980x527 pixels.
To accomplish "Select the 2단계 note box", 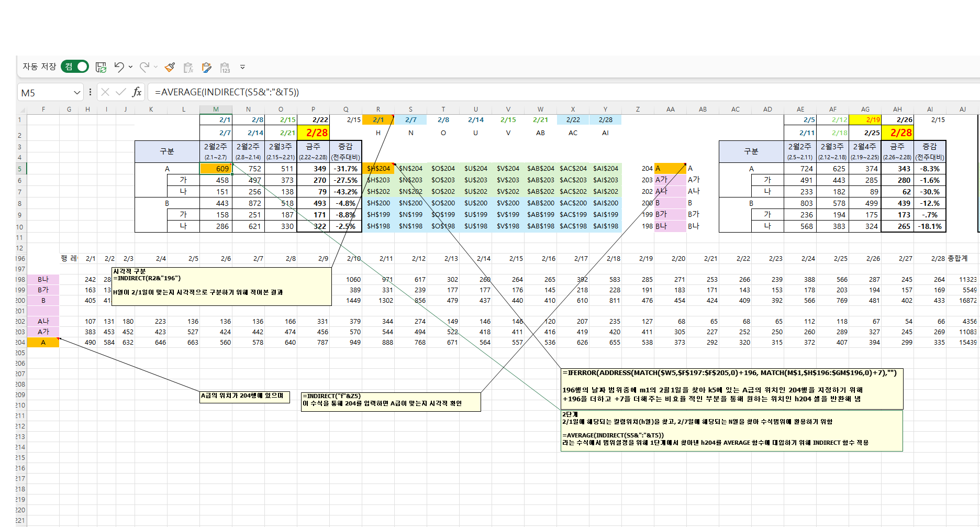I will 732,431.
